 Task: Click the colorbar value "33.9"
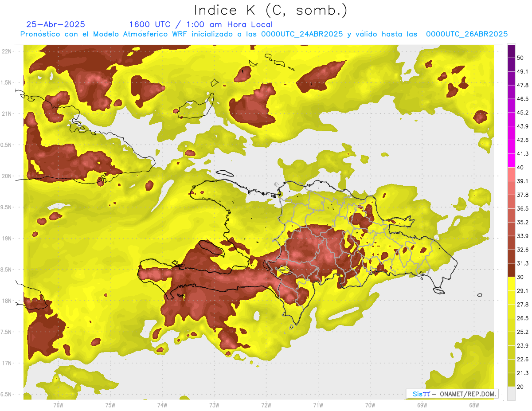(523, 236)
